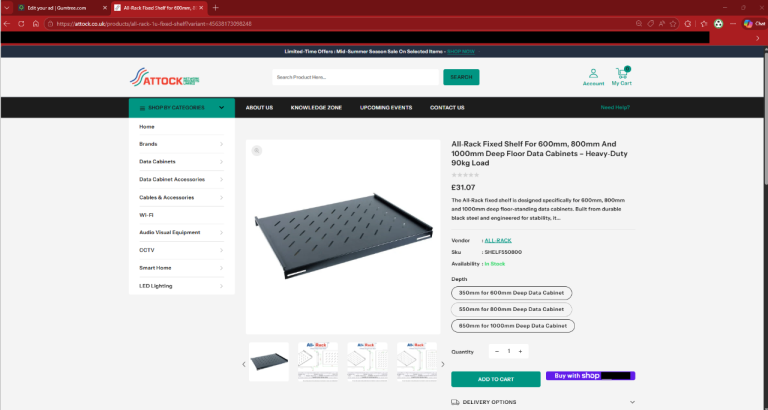Click the Account user icon
This screenshot has width=768, height=410.
click(593, 73)
